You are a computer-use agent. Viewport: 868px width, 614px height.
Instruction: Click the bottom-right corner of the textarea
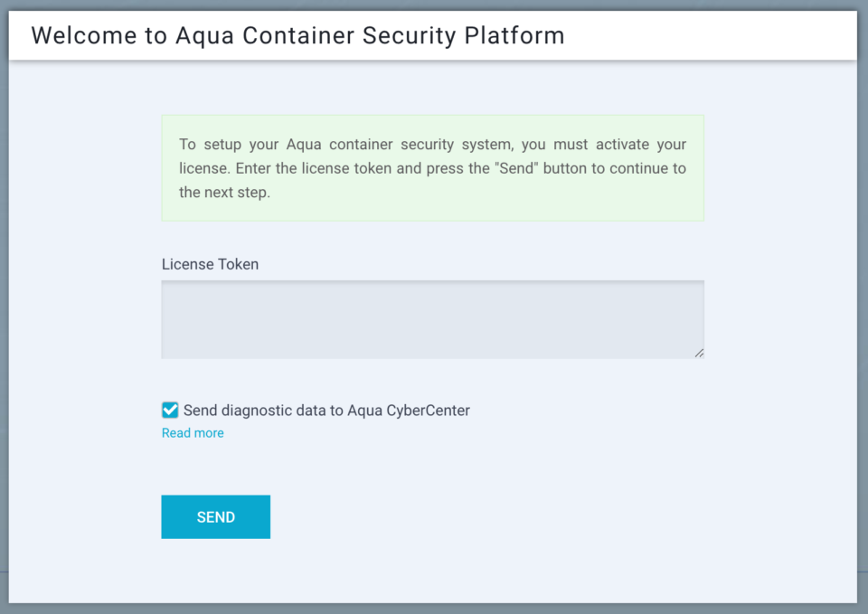[701, 354]
